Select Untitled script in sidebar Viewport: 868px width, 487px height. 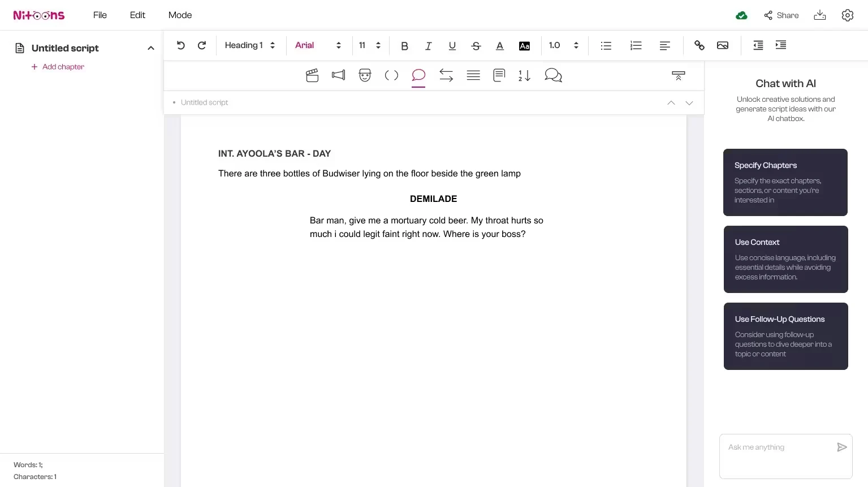coord(65,48)
